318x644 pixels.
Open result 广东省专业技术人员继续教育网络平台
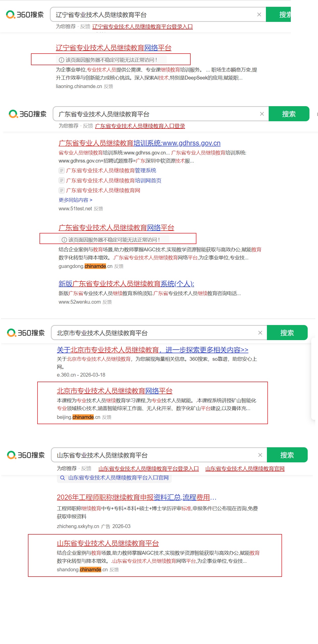tap(116, 227)
